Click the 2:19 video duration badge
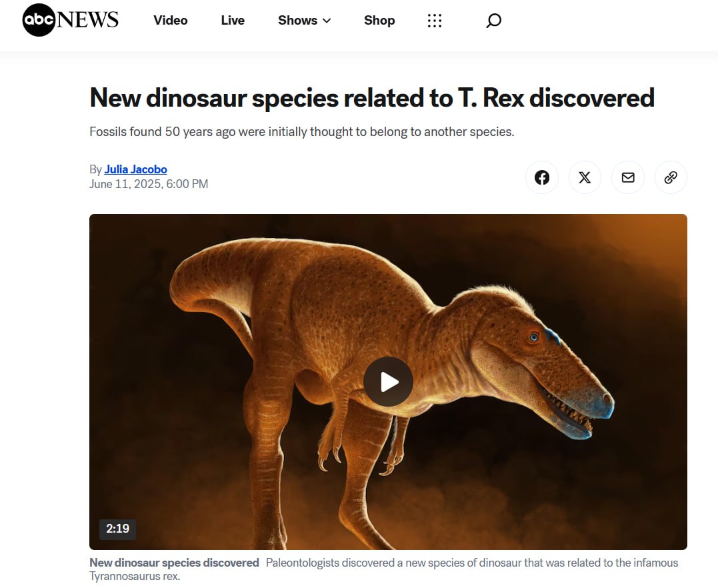The width and height of the screenshot is (718, 588). tap(117, 529)
